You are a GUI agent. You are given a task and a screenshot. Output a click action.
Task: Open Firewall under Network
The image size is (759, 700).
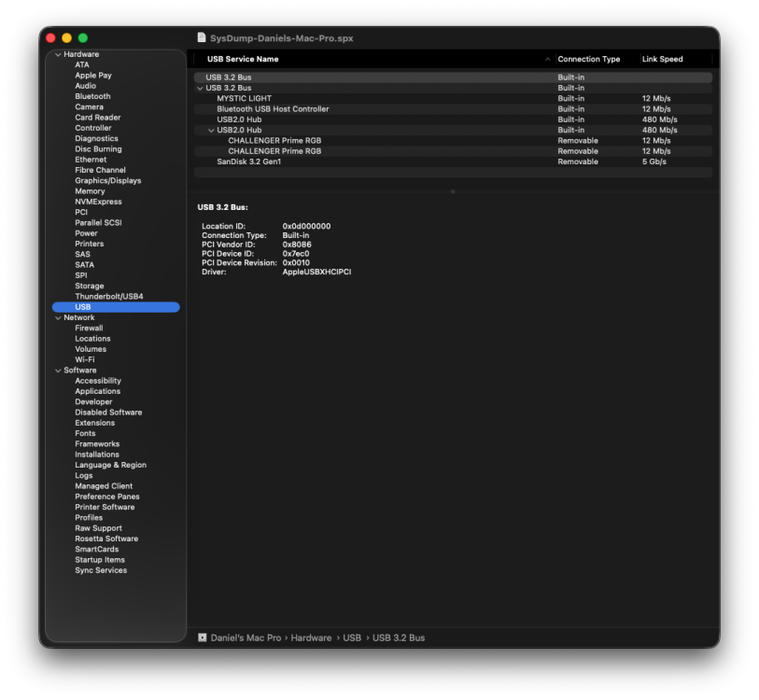coord(89,329)
